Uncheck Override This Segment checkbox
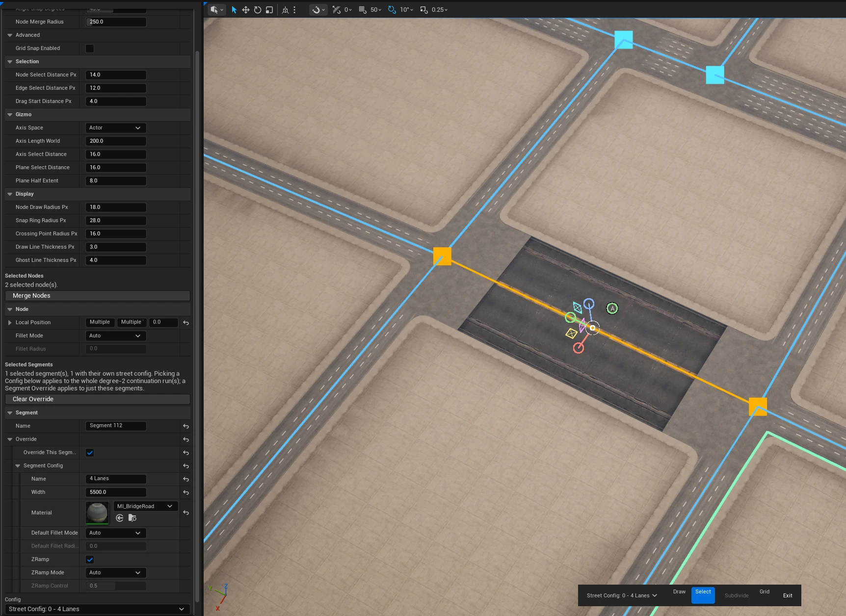846x616 pixels. click(x=90, y=453)
